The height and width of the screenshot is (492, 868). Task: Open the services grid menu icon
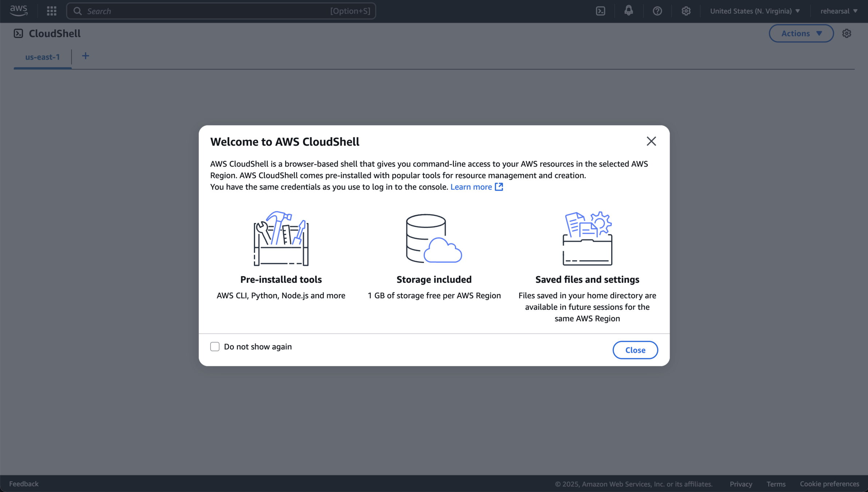52,11
